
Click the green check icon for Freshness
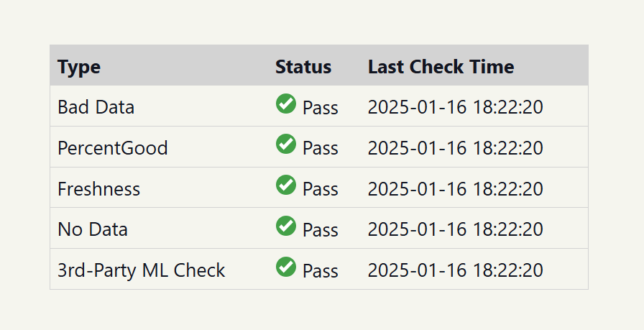286,185
